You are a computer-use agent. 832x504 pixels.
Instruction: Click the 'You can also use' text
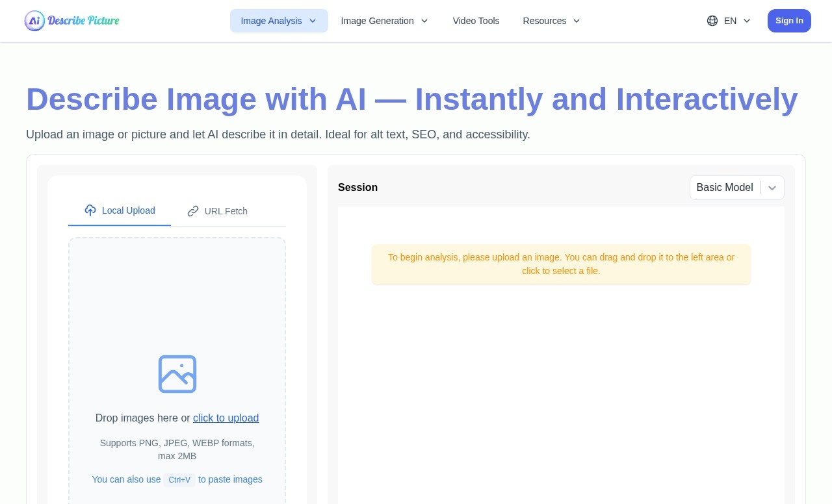pyautogui.click(x=126, y=479)
